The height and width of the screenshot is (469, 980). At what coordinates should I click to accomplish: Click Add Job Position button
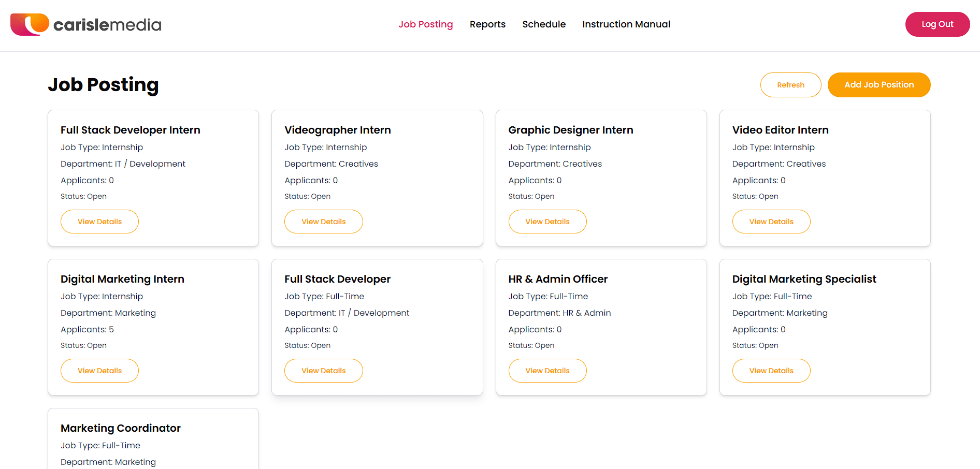pyautogui.click(x=879, y=85)
